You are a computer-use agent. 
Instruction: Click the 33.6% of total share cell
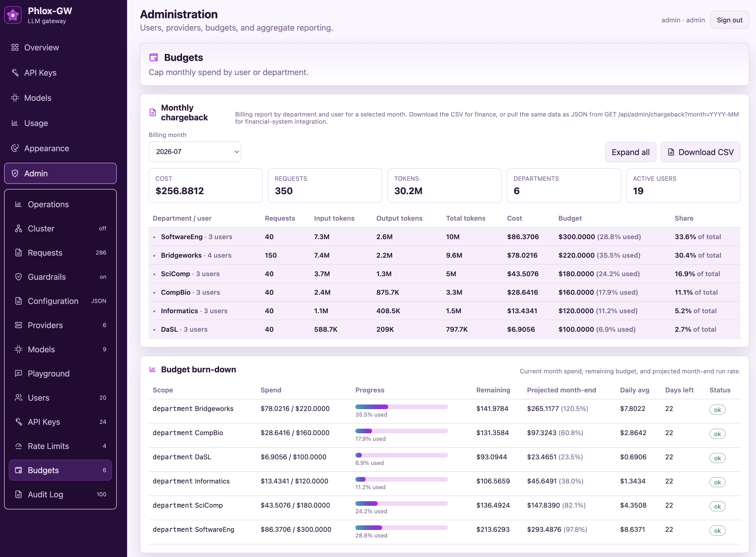[698, 237]
